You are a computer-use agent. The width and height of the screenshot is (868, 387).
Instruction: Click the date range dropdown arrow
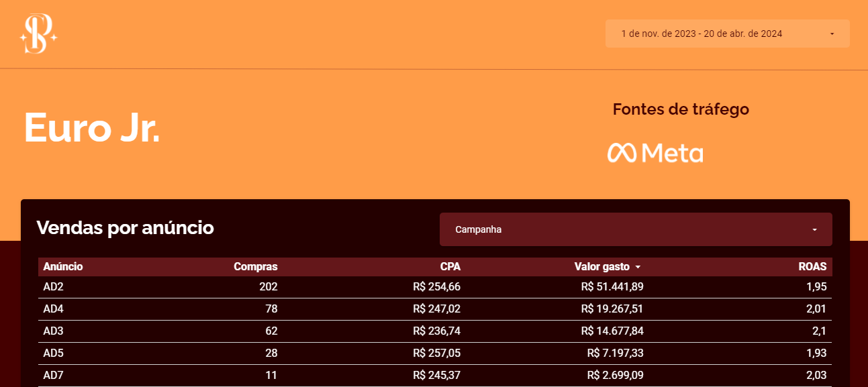pyautogui.click(x=832, y=34)
